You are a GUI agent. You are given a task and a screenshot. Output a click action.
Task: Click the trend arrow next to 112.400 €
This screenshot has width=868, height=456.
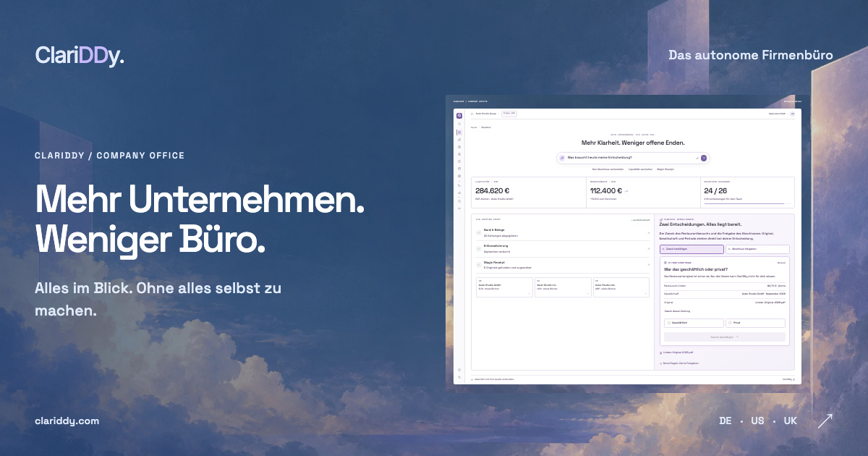click(x=626, y=191)
